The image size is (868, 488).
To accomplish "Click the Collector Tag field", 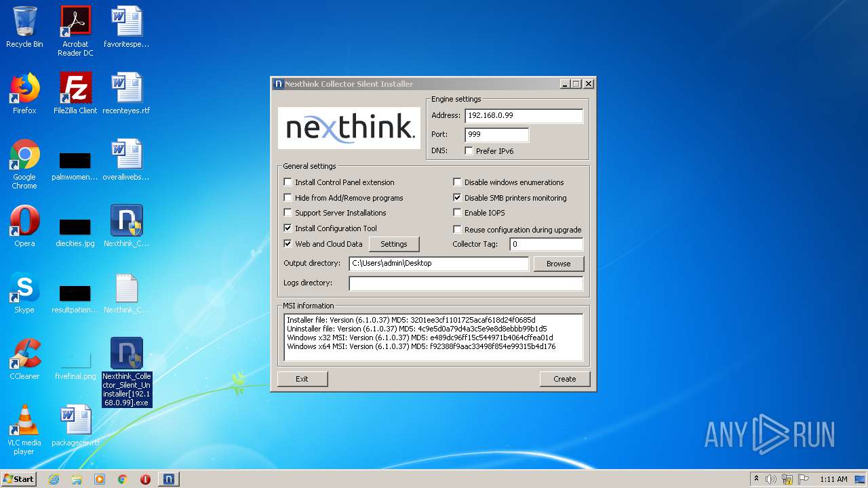I will pos(546,244).
